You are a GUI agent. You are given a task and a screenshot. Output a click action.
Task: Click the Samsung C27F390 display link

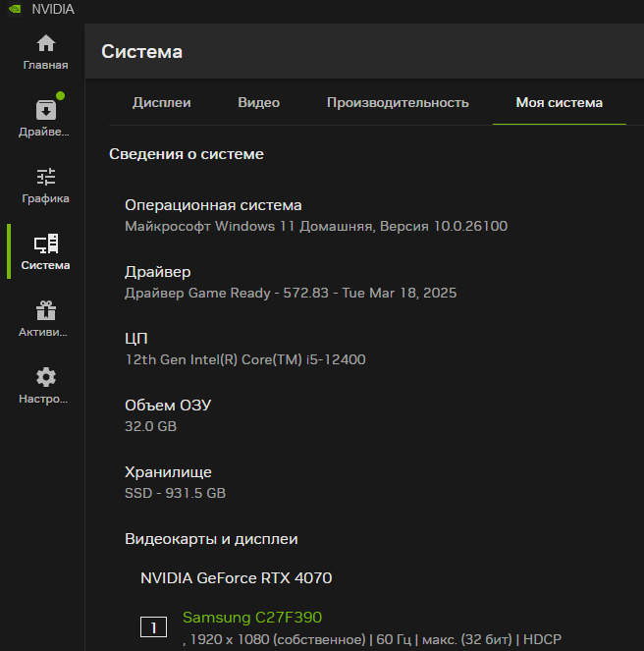[252, 618]
